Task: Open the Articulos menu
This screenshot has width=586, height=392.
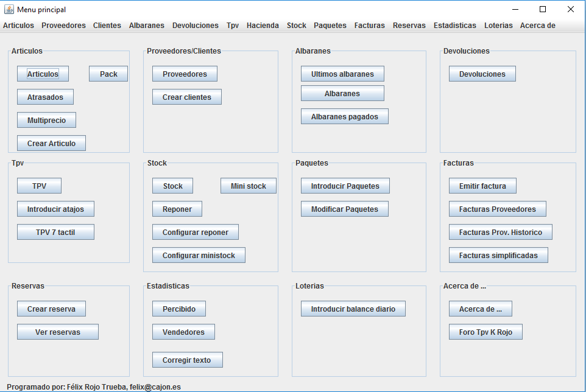Action: (x=18, y=26)
